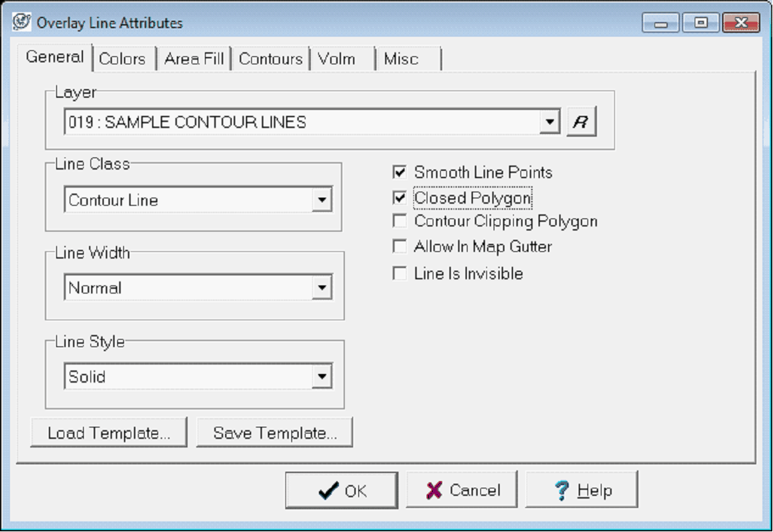Uncheck the Closed Polygon option
773x532 pixels.
[x=400, y=198]
